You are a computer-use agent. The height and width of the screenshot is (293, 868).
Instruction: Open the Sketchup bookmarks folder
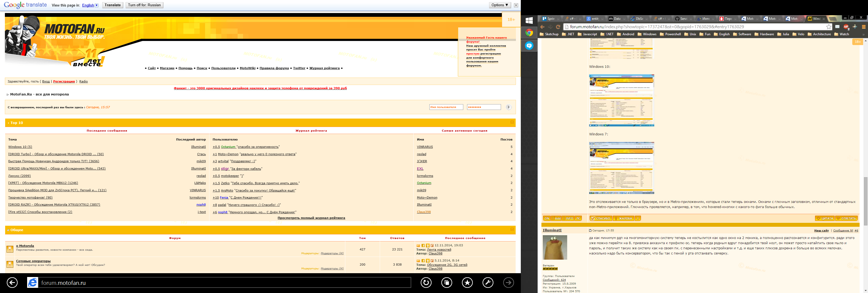click(549, 34)
